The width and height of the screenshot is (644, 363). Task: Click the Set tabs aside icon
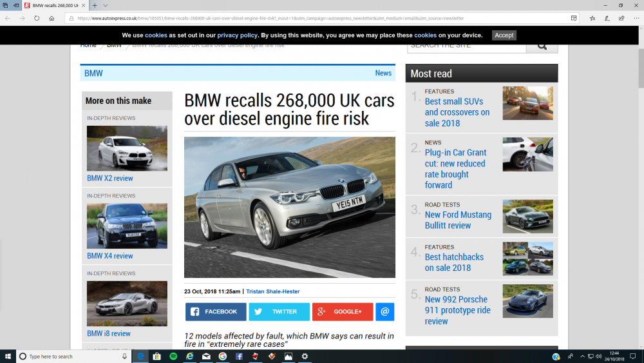[x=16, y=5]
